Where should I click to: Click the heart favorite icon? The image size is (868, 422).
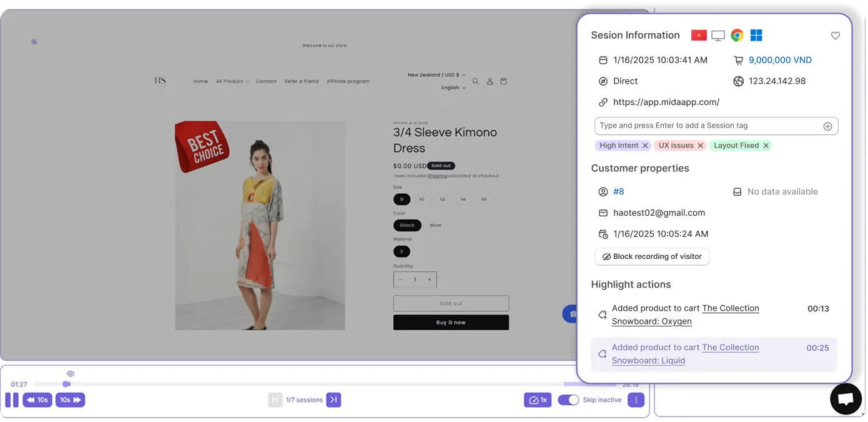(835, 36)
